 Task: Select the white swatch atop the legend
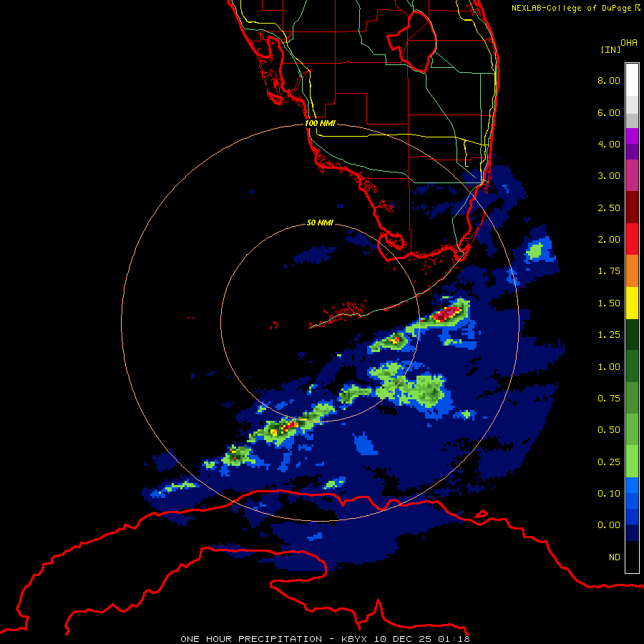click(x=632, y=80)
